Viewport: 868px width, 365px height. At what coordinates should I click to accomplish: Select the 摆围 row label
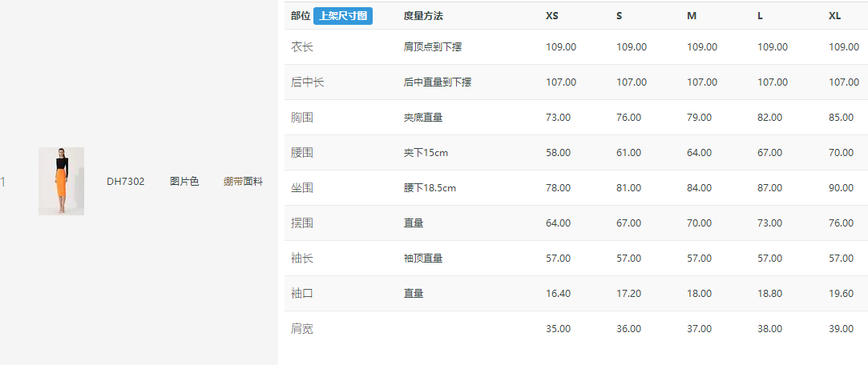301,223
